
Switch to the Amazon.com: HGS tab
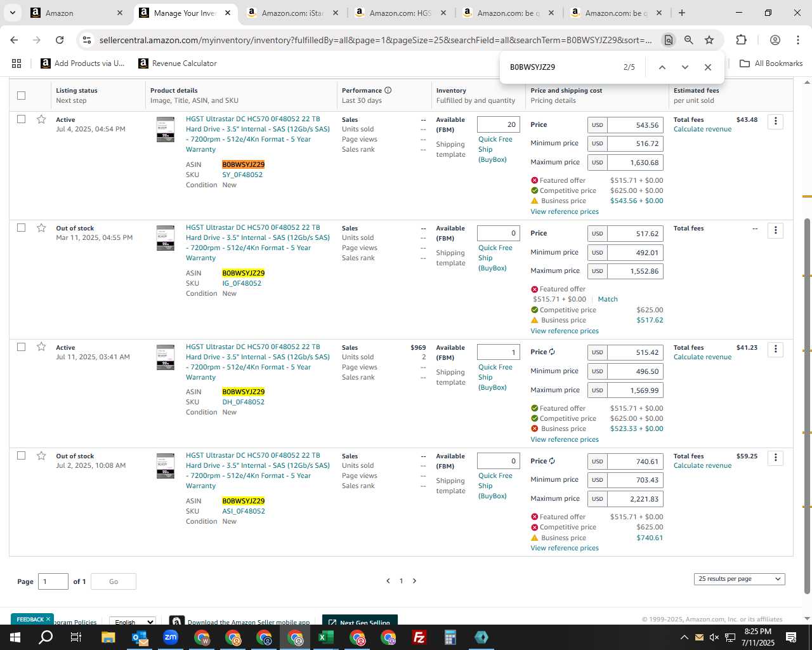click(401, 13)
